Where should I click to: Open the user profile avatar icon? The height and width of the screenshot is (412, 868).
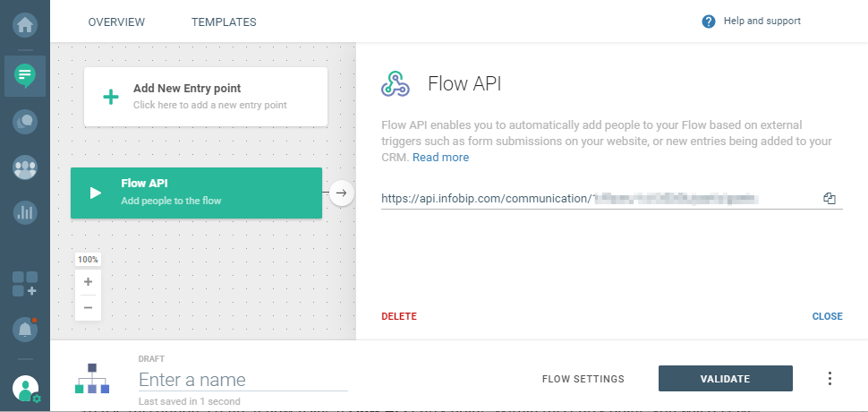click(x=25, y=389)
